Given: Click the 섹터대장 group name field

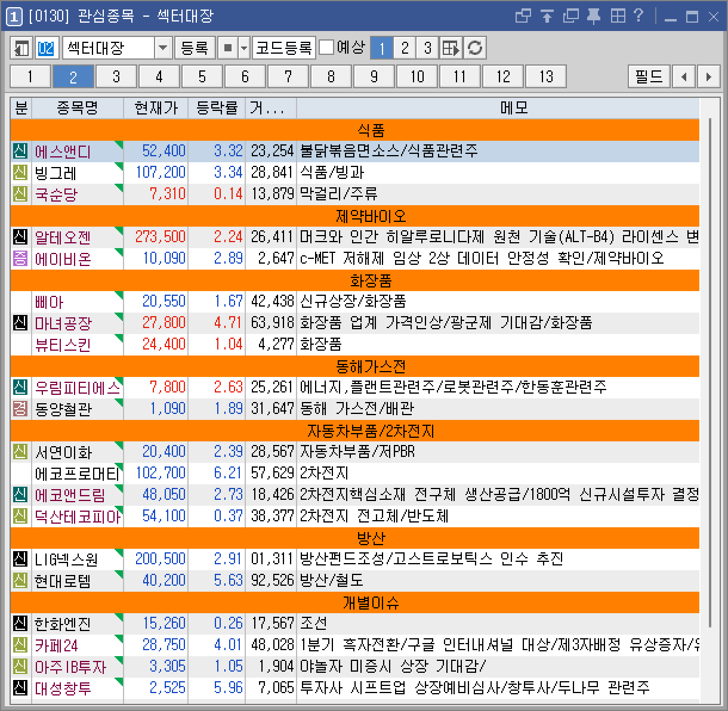Looking at the screenshot, I should (108, 48).
